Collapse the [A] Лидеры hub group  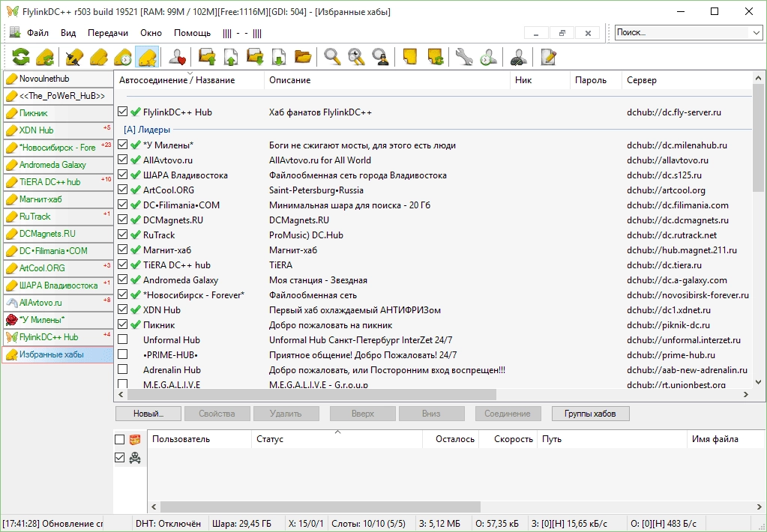(x=147, y=130)
